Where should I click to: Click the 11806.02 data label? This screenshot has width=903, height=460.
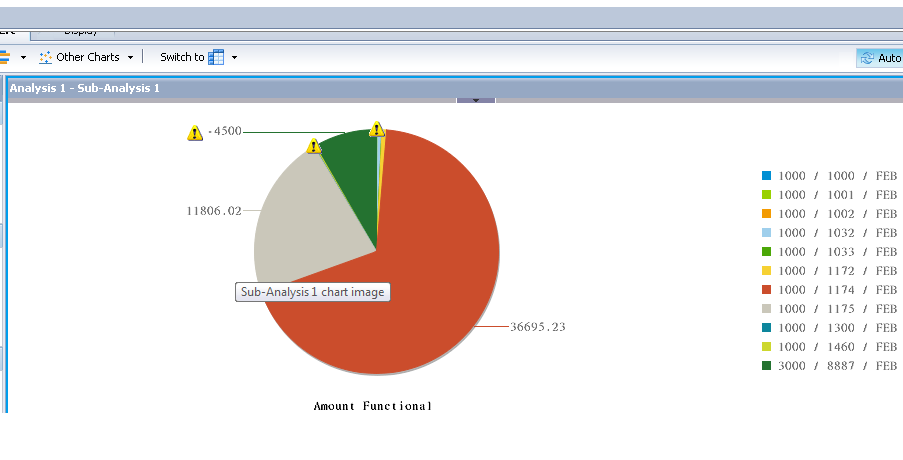click(214, 211)
